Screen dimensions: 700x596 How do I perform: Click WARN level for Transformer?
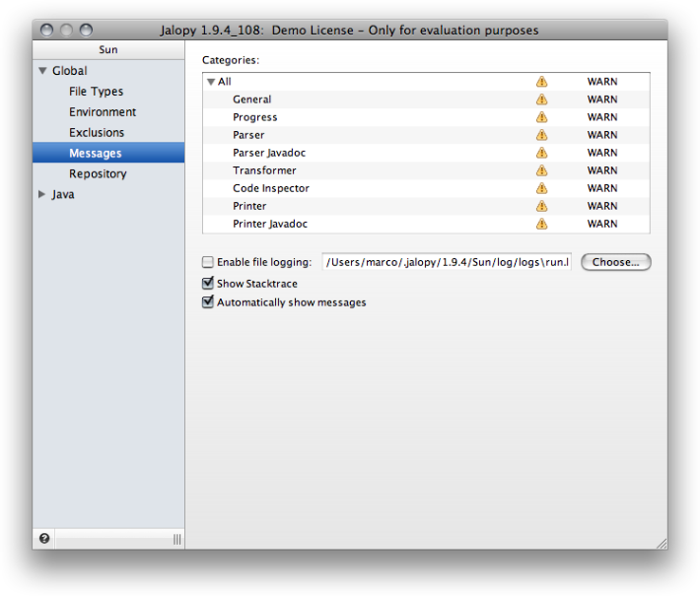coord(602,170)
